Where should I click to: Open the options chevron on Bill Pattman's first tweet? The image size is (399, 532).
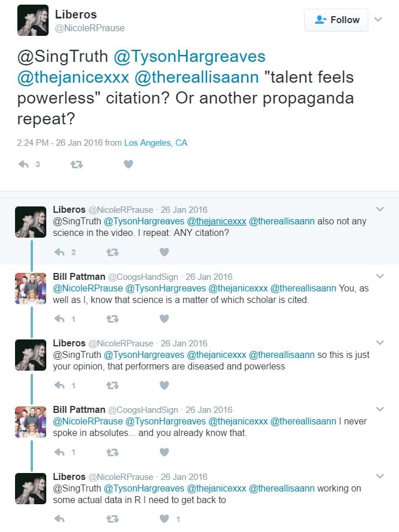380,276
